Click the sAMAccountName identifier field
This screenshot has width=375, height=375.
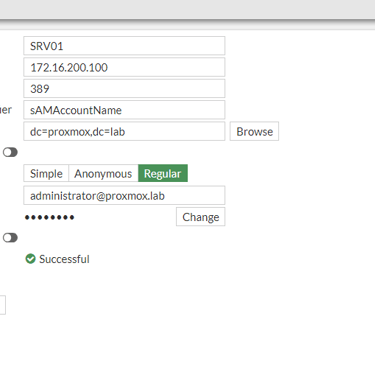point(124,110)
